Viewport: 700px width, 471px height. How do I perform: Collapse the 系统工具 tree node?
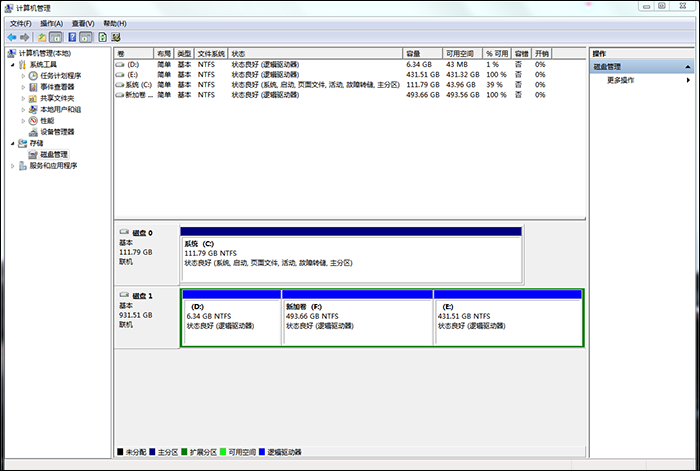point(12,64)
